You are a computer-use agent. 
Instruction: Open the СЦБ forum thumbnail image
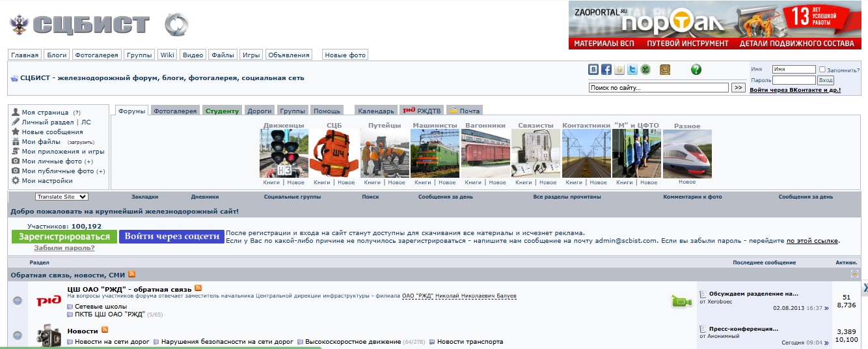[334, 154]
